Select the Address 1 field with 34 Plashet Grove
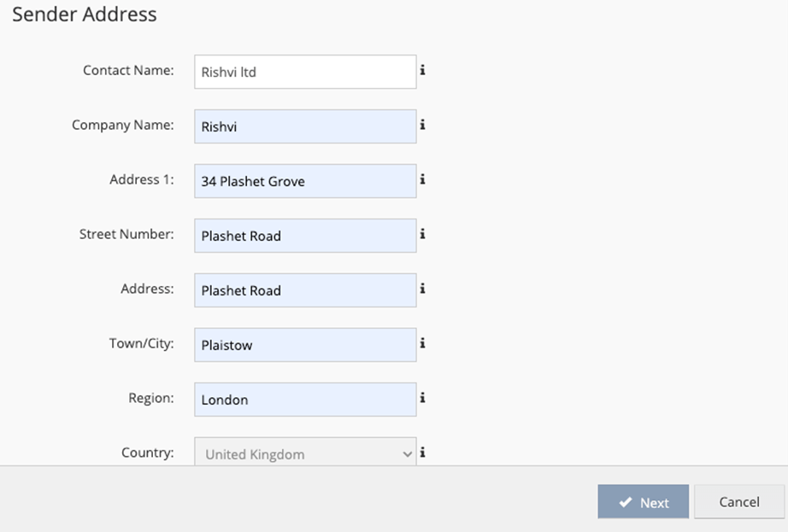788x532 pixels. 305,181
